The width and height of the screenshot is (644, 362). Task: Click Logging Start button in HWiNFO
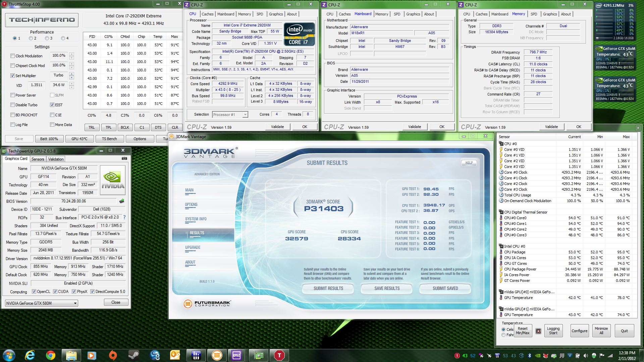click(553, 331)
